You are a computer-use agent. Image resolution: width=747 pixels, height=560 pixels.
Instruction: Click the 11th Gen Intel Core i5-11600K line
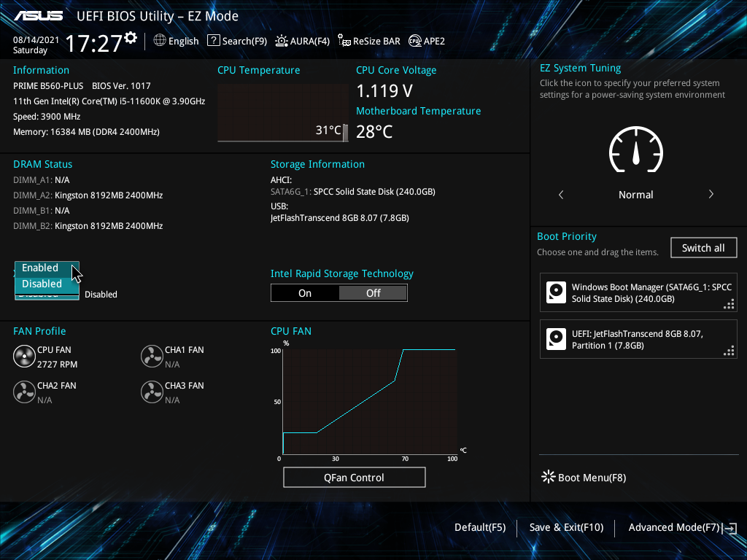pyautogui.click(x=109, y=101)
